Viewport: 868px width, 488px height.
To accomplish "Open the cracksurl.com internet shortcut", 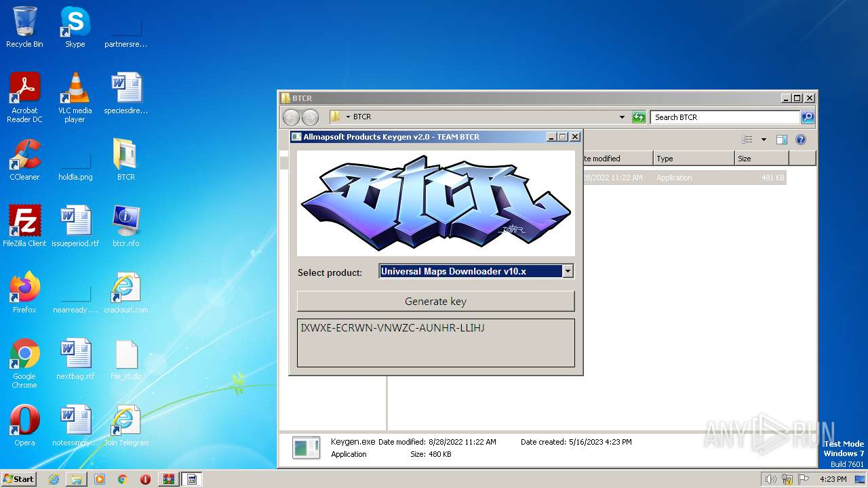I will 125,292.
